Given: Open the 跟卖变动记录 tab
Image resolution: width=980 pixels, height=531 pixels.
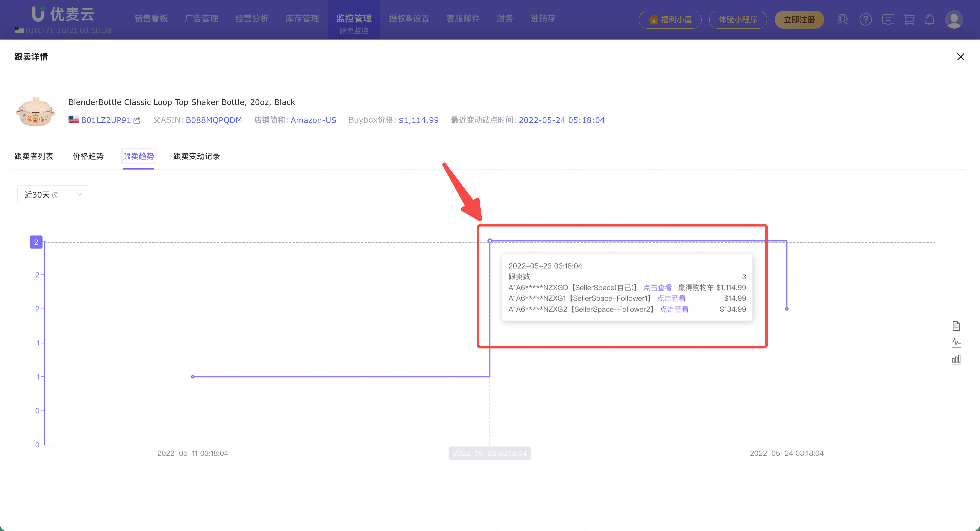Looking at the screenshot, I should (x=196, y=156).
